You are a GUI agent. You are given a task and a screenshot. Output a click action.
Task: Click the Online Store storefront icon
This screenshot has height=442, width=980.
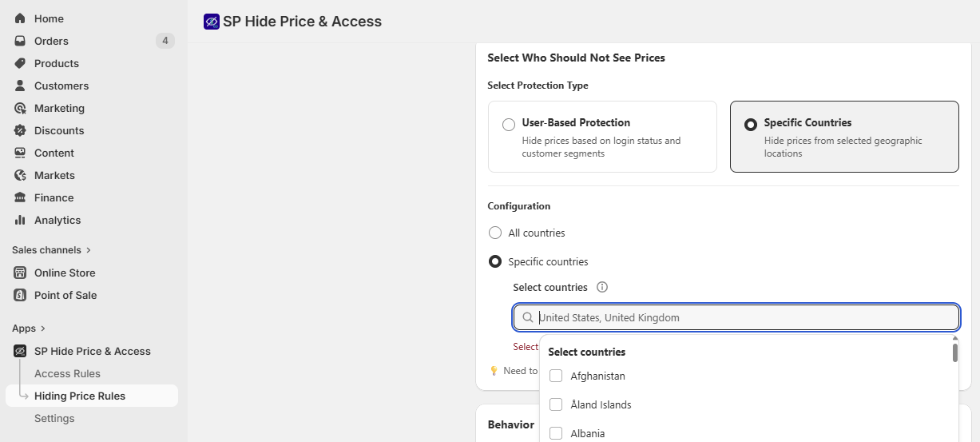click(x=20, y=273)
